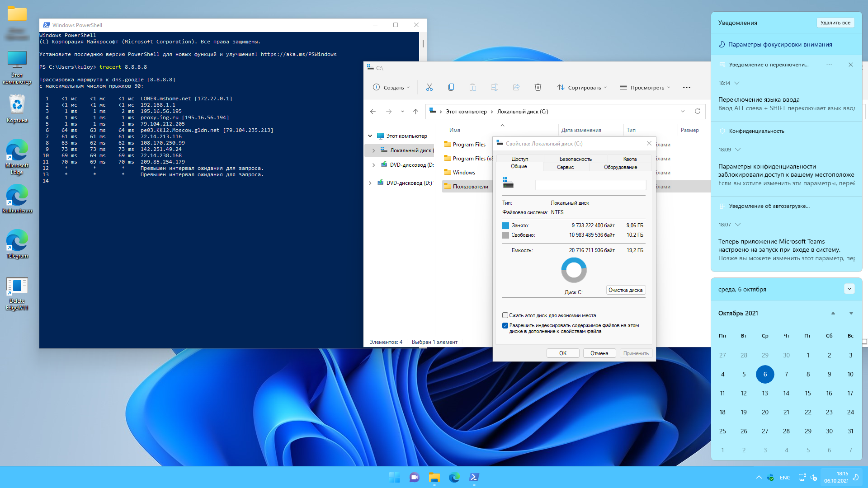Screen dimensions: 868x488
Task: Open the Создать dropdown menu
Action: [x=391, y=88]
